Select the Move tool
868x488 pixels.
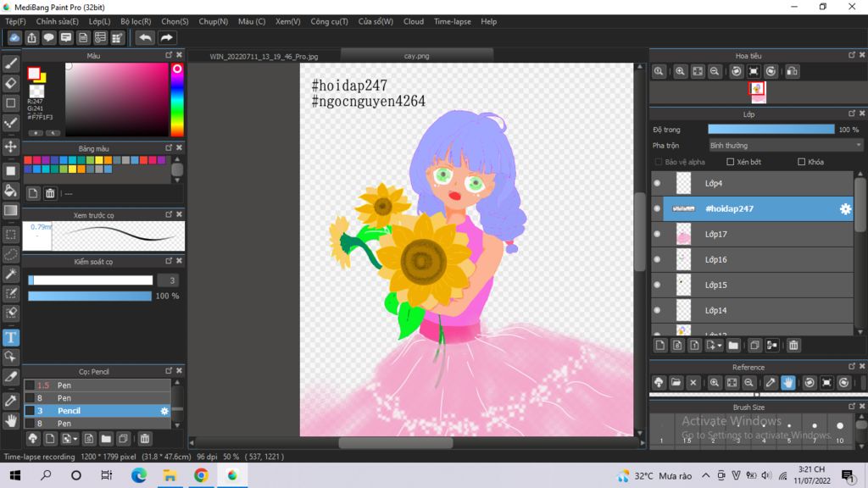(10, 147)
